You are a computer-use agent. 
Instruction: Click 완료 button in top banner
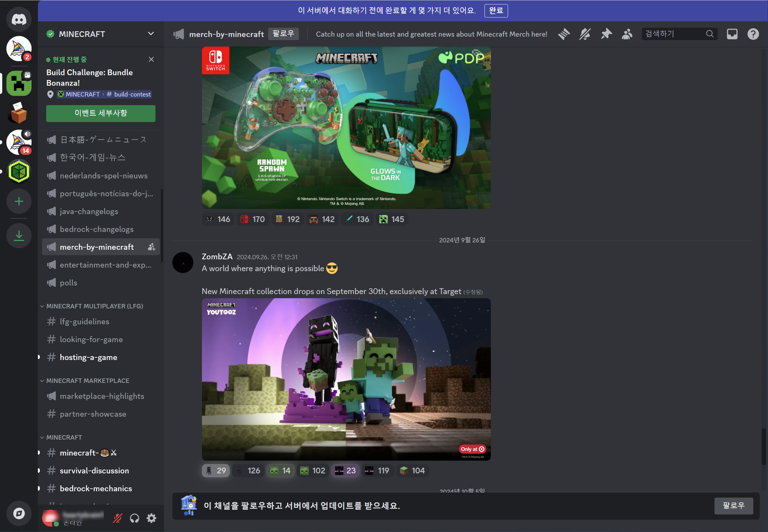pos(496,11)
